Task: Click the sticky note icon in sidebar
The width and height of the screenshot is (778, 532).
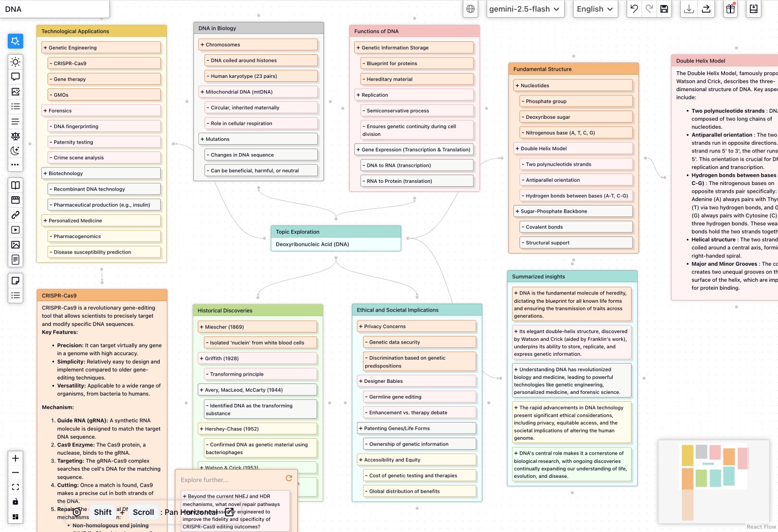Action: [x=15, y=281]
